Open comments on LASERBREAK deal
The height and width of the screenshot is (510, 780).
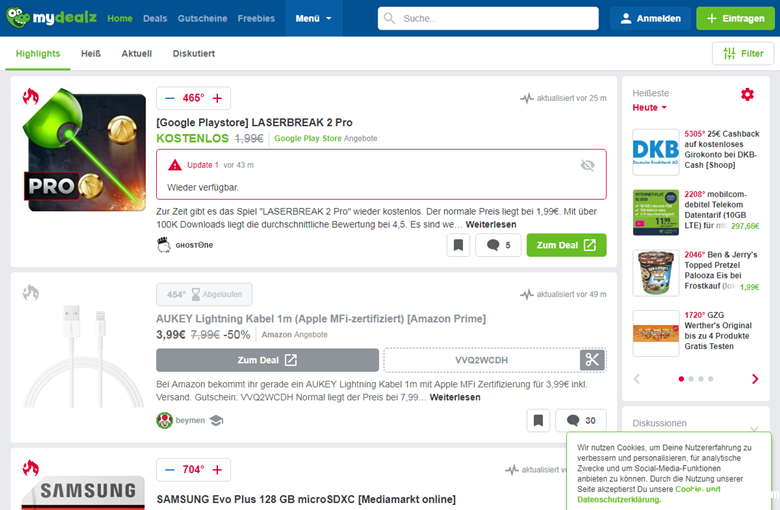click(x=497, y=245)
